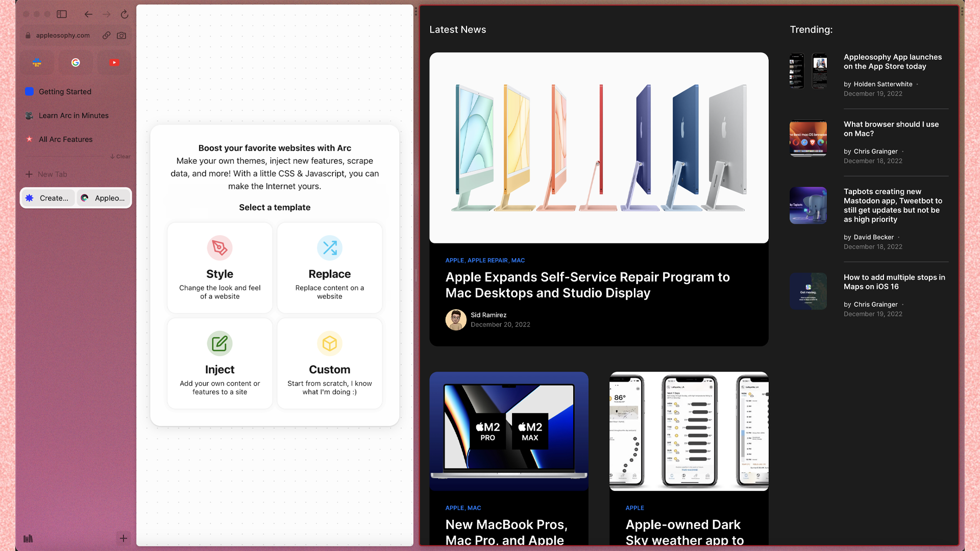Open Maps iOS 16 trending thumbnail

pos(808,291)
